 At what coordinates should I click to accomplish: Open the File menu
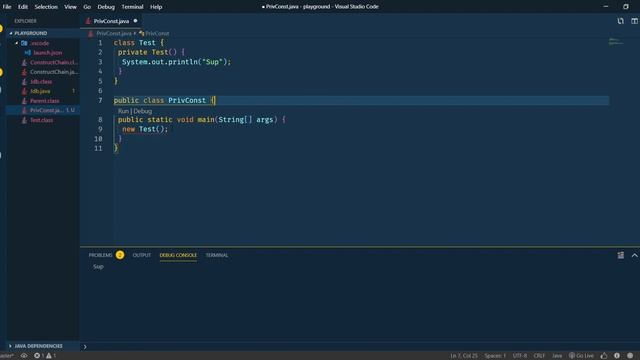pos(7,7)
